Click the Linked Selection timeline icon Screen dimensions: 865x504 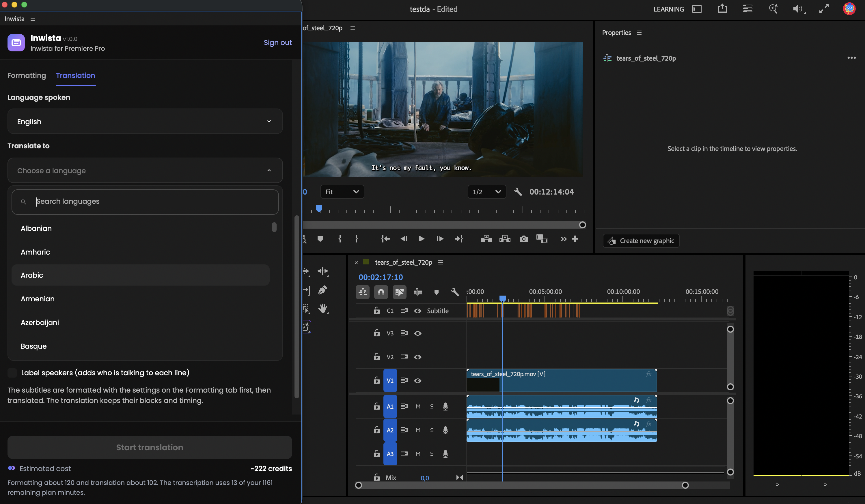coord(399,292)
